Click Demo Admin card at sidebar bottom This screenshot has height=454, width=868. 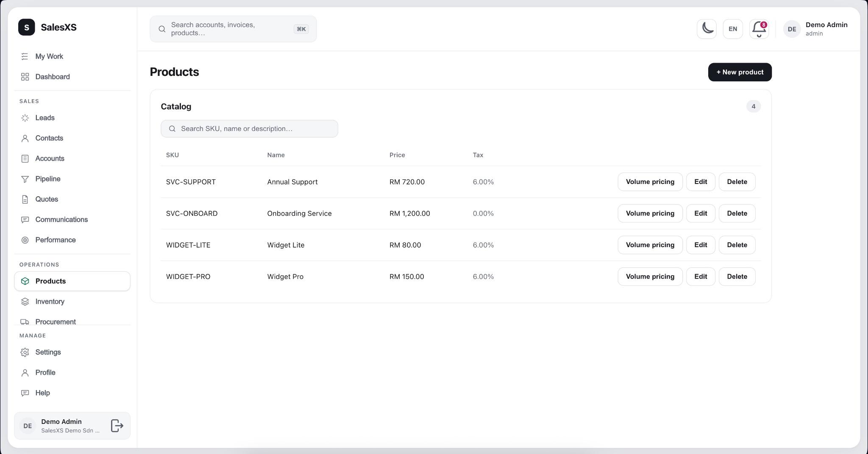click(x=72, y=426)
